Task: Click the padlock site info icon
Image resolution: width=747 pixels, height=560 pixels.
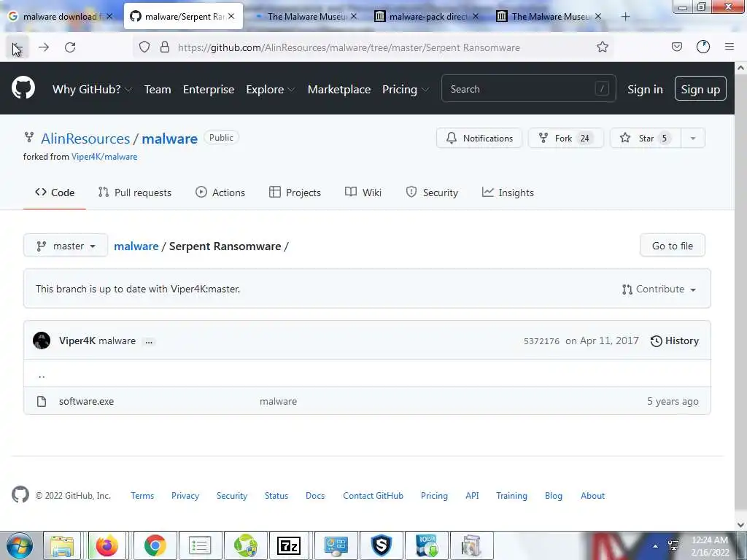Action: (x=165, y=47)
